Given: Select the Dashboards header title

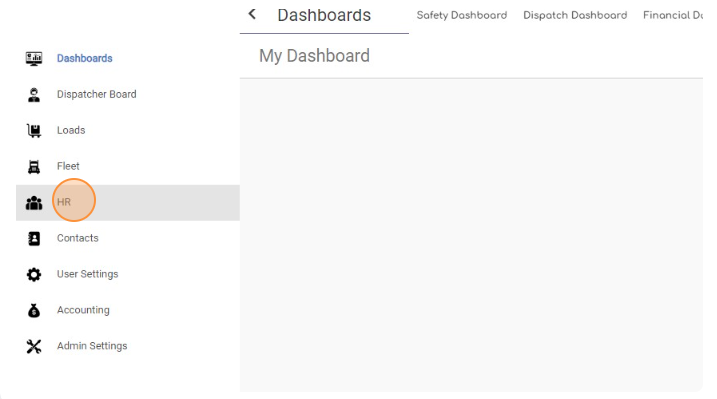Looking at the screenshot, I should coord(324,15).
